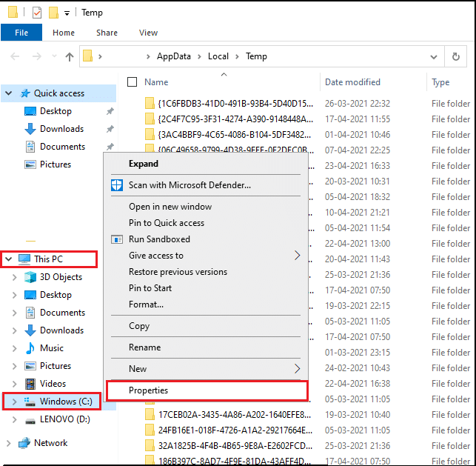Viewport: 476px width, 466px height.
Task: Expand the Windows (C:) drive node
Action: 14,402
